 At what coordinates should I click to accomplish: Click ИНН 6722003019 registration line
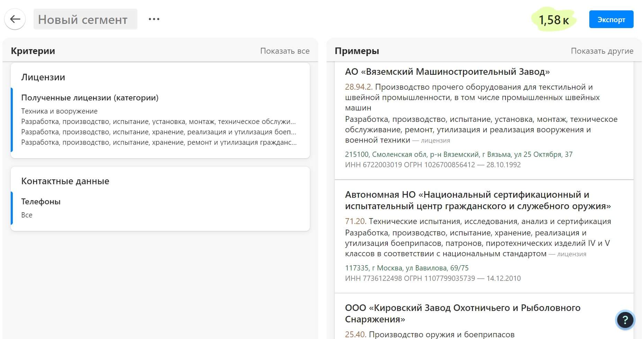[433, 165]
